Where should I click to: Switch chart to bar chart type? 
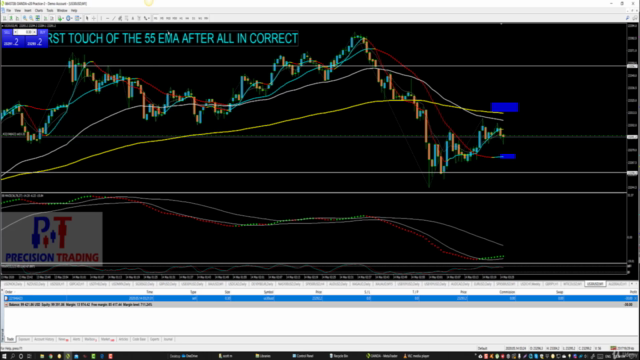(4, 18)
